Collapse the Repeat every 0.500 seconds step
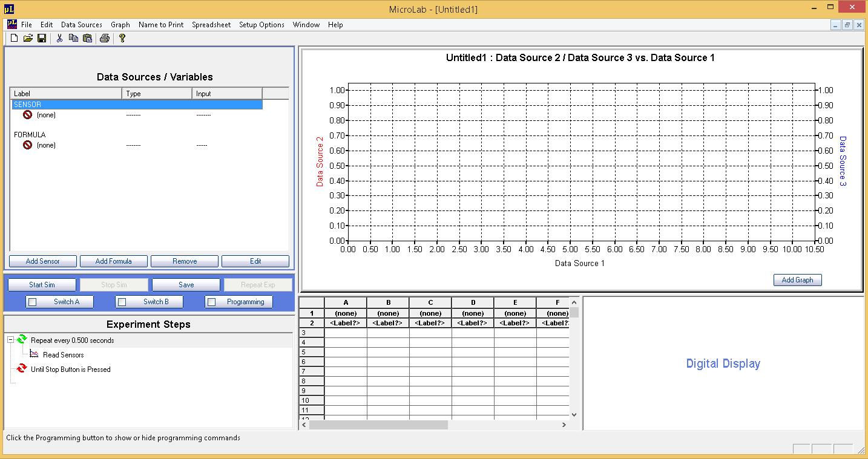The image size is (868, 459). pos(11,340)
